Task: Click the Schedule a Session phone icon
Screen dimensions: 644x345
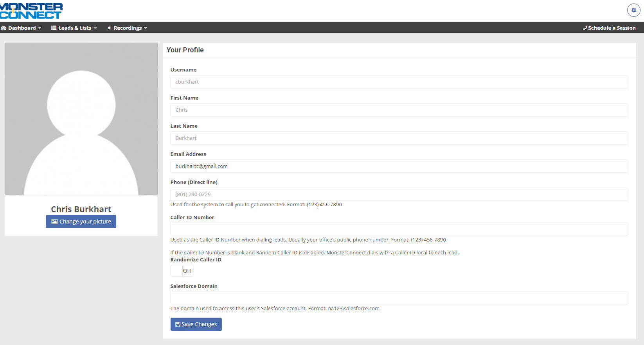Action: 585,28
